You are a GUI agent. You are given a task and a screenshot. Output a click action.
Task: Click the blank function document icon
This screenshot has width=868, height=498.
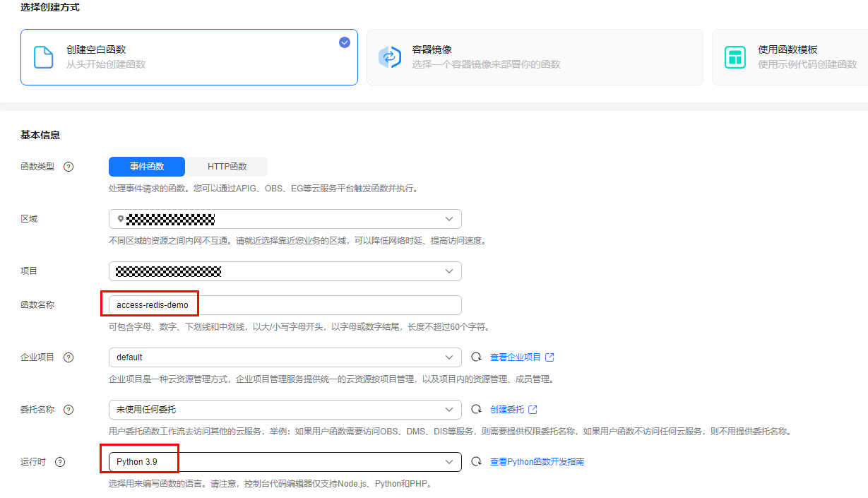pos(44,57)
